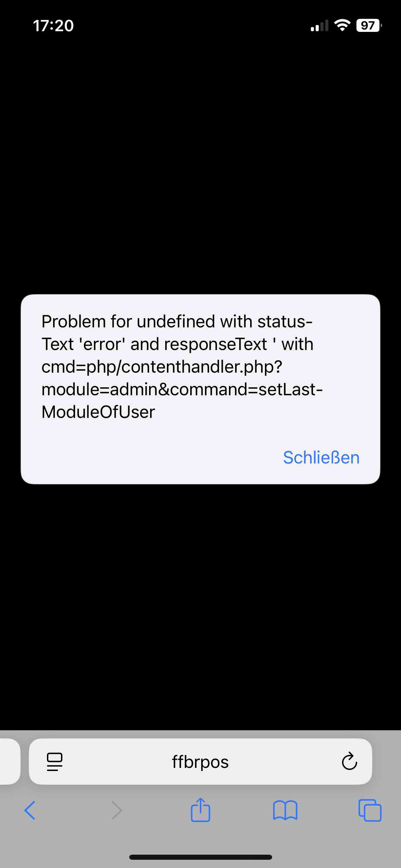The image size is (401, 868).
Task: Tap the battery indicator showing 97
Action: tap(369, 25)
